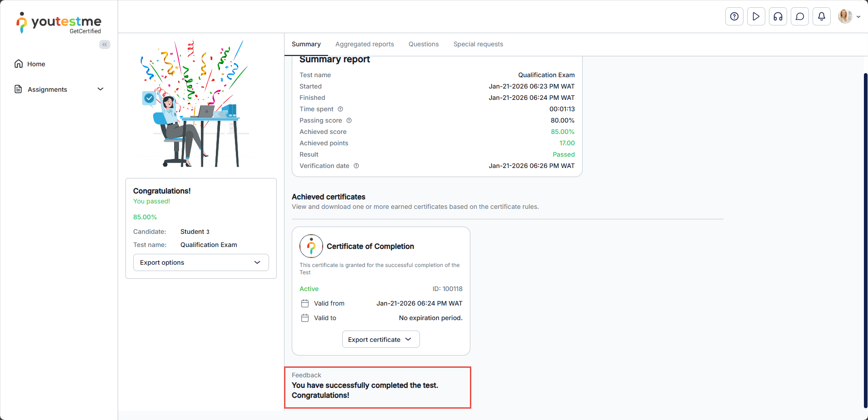868x420 pixels.
Task: Click the Time spent info icon
Action: coord(340,109)
